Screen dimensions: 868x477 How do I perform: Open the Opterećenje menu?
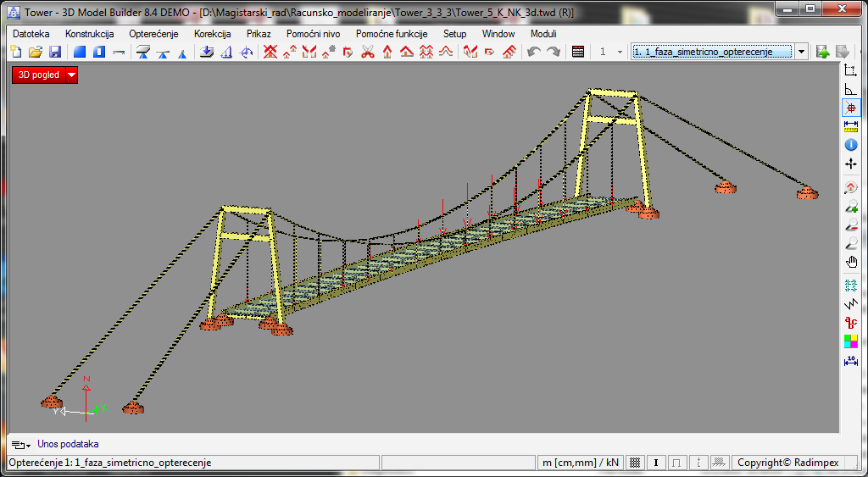pos(153,34)
